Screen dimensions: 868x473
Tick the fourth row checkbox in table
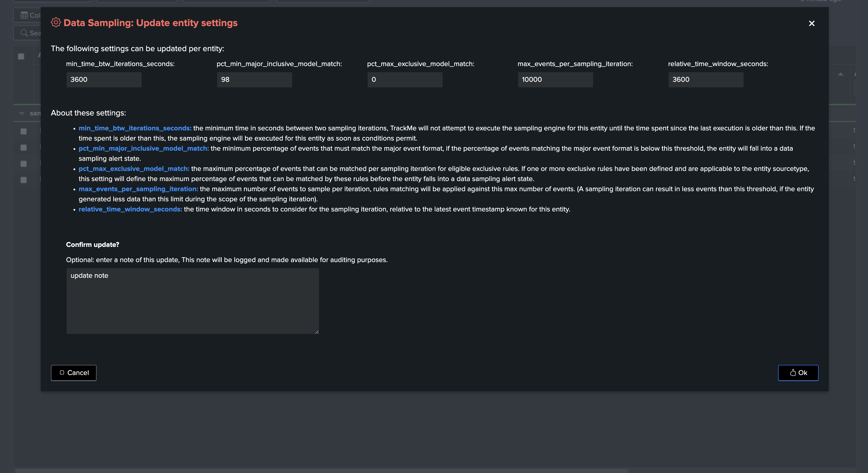[x=24, y=180]
